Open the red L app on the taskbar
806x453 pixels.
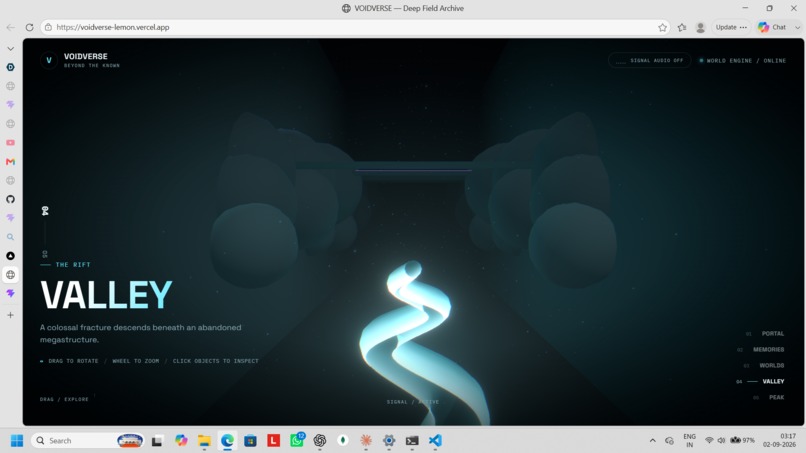[273, 441]
